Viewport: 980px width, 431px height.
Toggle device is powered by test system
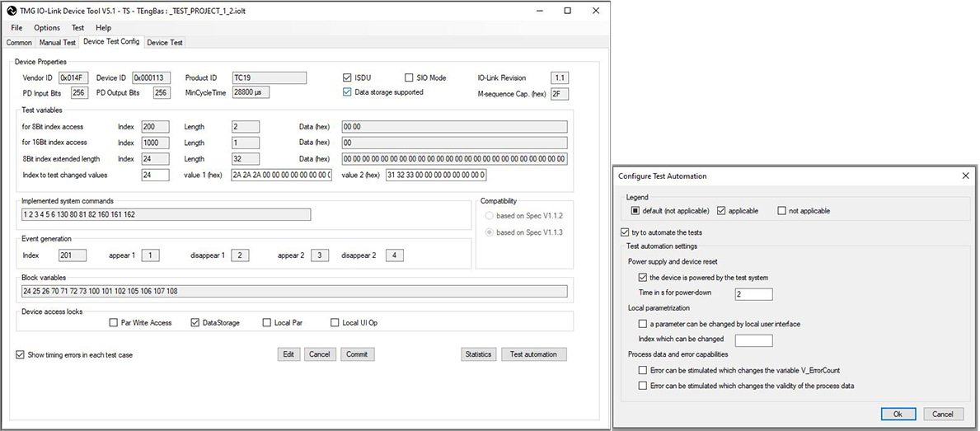[x=643, y=278]
